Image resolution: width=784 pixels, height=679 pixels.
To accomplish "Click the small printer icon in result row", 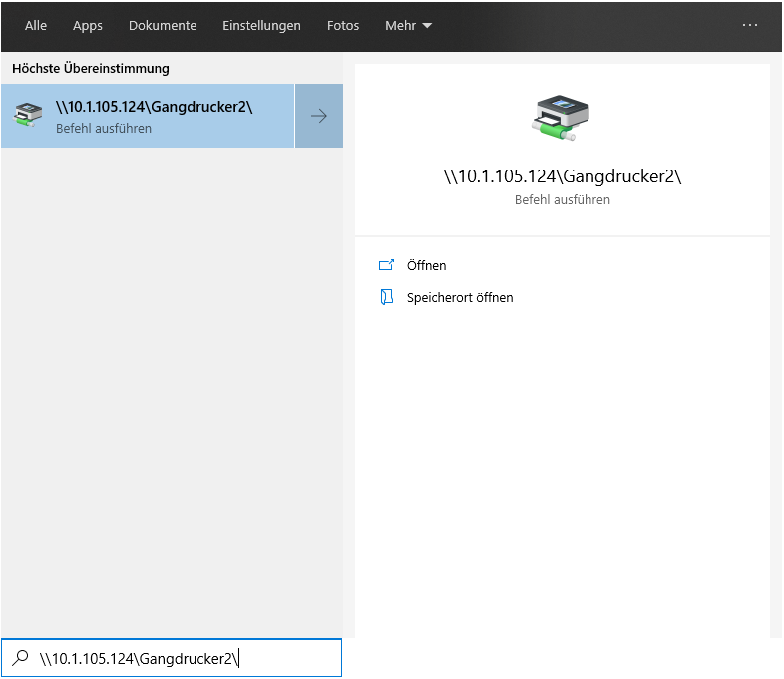I will (28, 115).
